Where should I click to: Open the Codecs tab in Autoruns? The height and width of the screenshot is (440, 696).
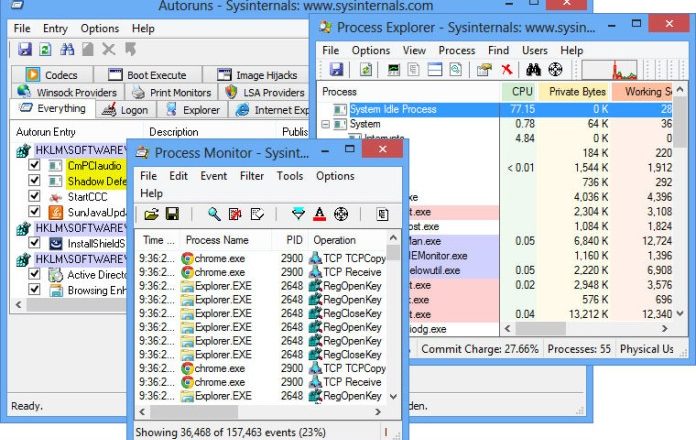[54, 75]
